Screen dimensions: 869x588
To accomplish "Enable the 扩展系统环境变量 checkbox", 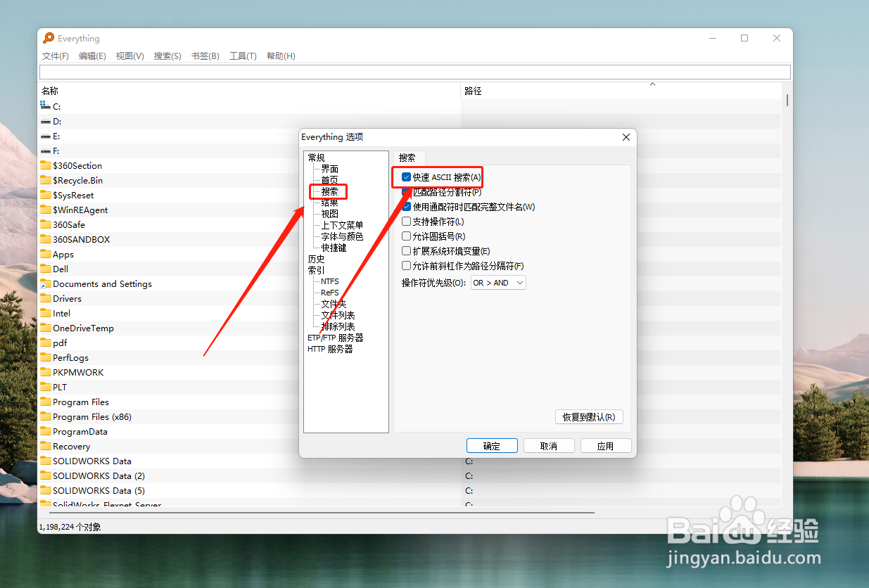I will pos(406,251).
